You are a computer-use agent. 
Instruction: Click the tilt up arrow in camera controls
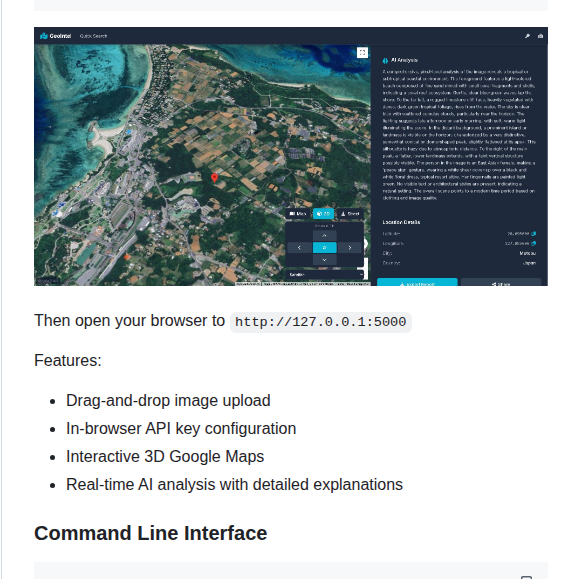pyautogui.click(x=324, y=236)
